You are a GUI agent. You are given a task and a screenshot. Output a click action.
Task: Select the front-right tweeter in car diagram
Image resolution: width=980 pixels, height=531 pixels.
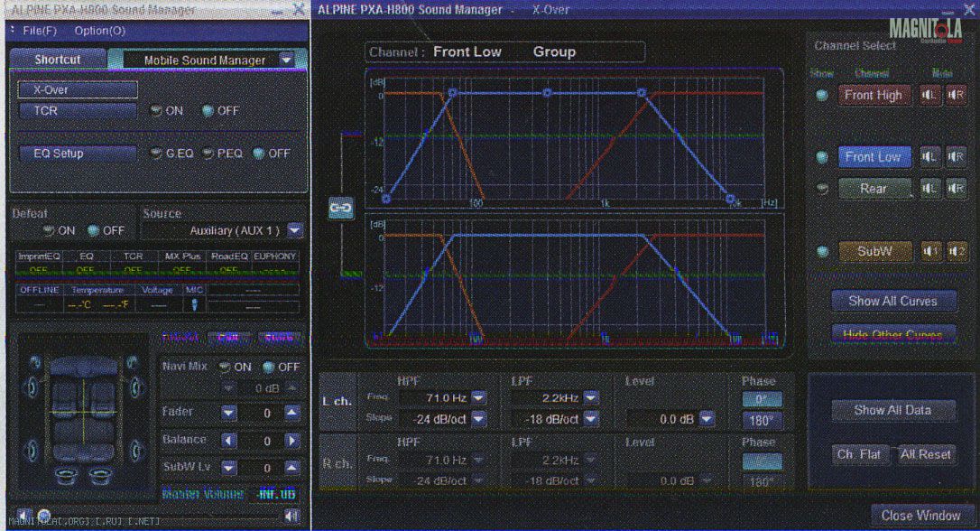[132, 362]
